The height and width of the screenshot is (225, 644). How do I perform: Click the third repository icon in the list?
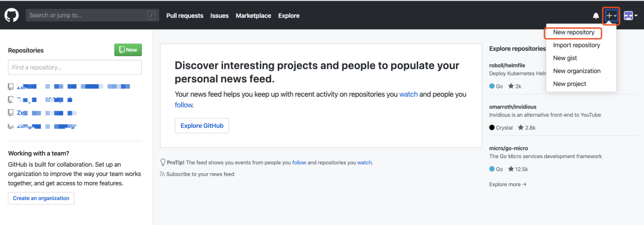pos(11,112)
